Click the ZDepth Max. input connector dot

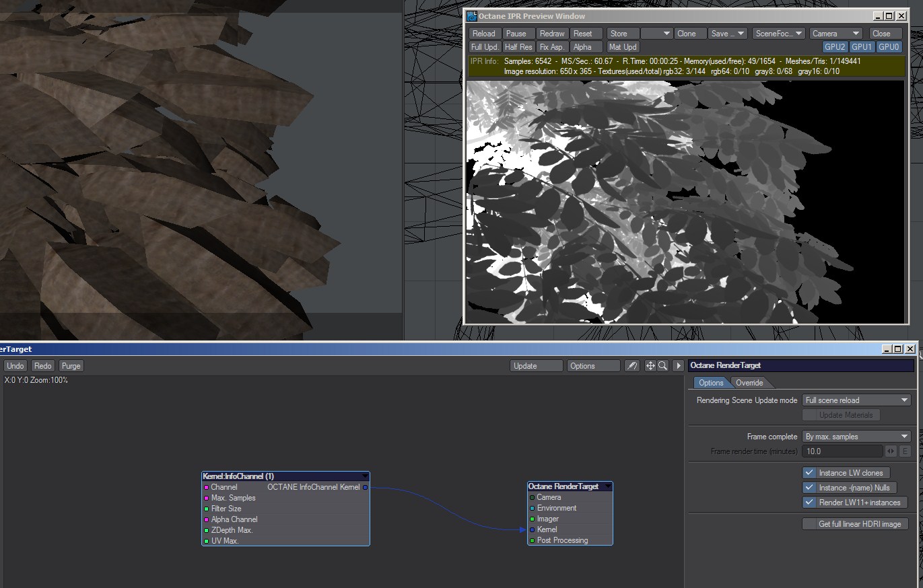tap(206, 530)
